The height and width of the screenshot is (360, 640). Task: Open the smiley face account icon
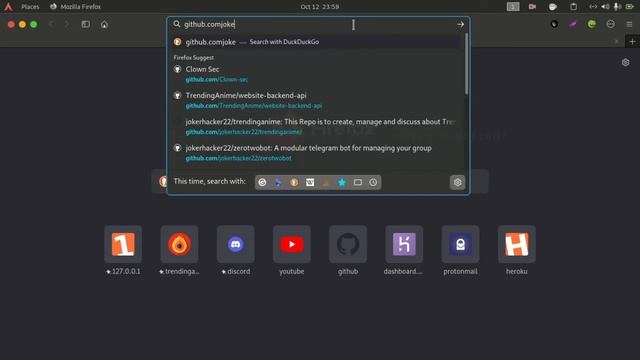[x=611, y=24]
